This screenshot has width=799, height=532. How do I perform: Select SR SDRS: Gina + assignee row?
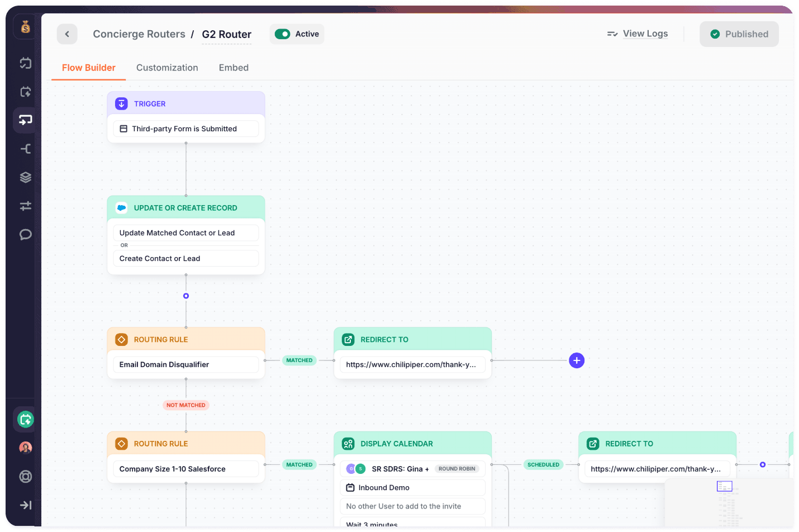[x=413, y=469]
